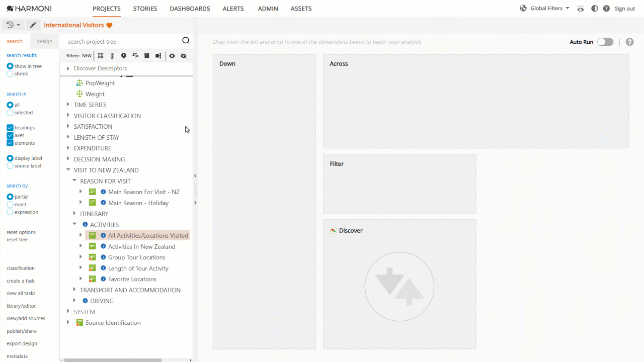Click the Source Identification table icon
Image resolution: width=644 pixels, height=362 pixels.
(x=79, y=323)
